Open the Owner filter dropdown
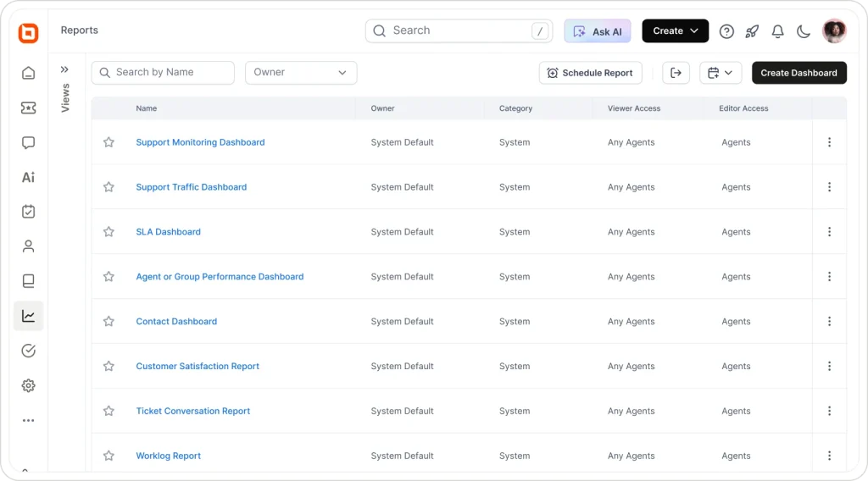Viewport: 868px width, 481px height. (301, 73)
